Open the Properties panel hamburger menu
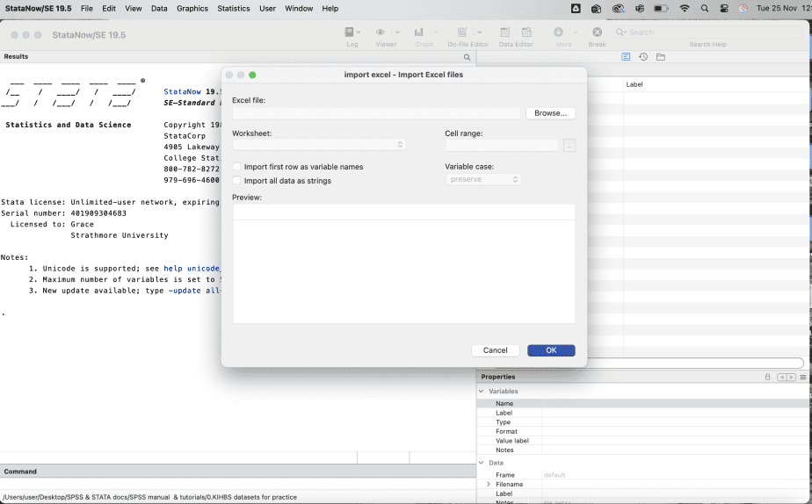The width and height of the screenshot is (812, 504). pos(802,377)
